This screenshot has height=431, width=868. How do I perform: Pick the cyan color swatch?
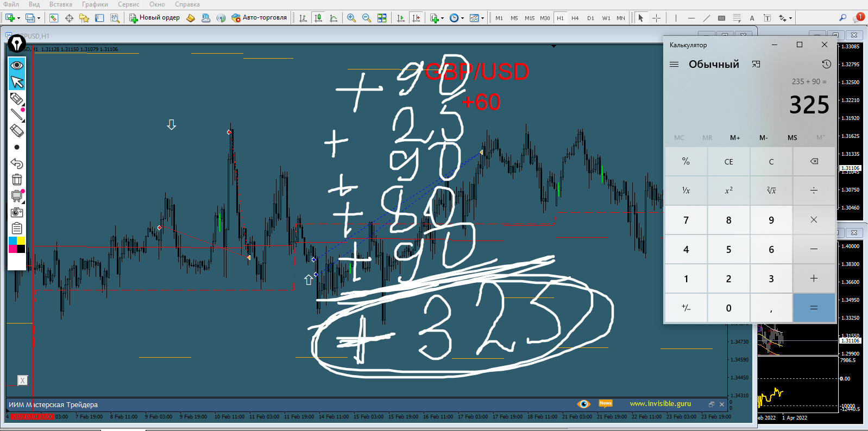(12, 241)
